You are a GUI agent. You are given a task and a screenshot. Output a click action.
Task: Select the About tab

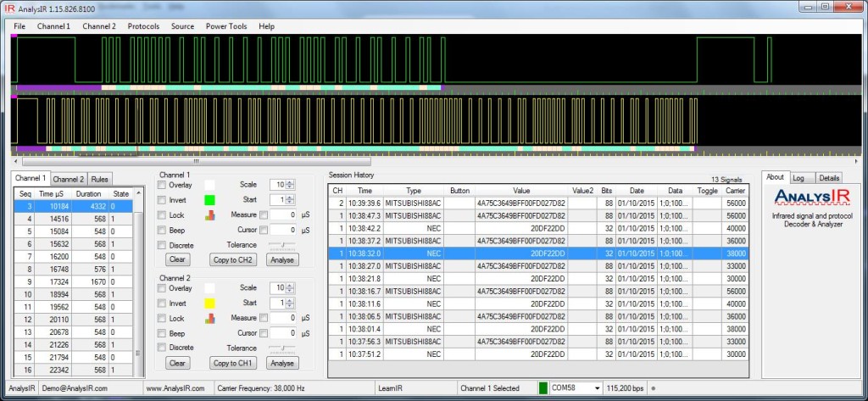[775, 177]
